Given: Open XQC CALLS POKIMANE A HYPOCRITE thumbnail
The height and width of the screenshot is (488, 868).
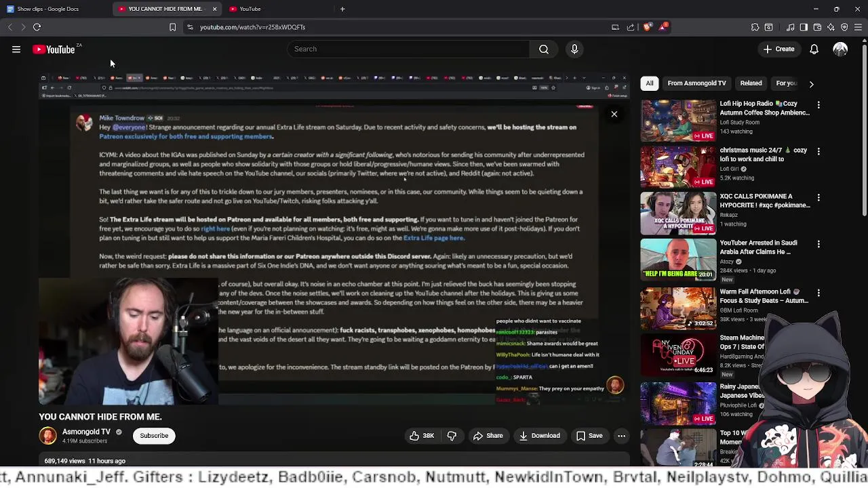Looking at the screenshot, I should (x=678, y=213).
